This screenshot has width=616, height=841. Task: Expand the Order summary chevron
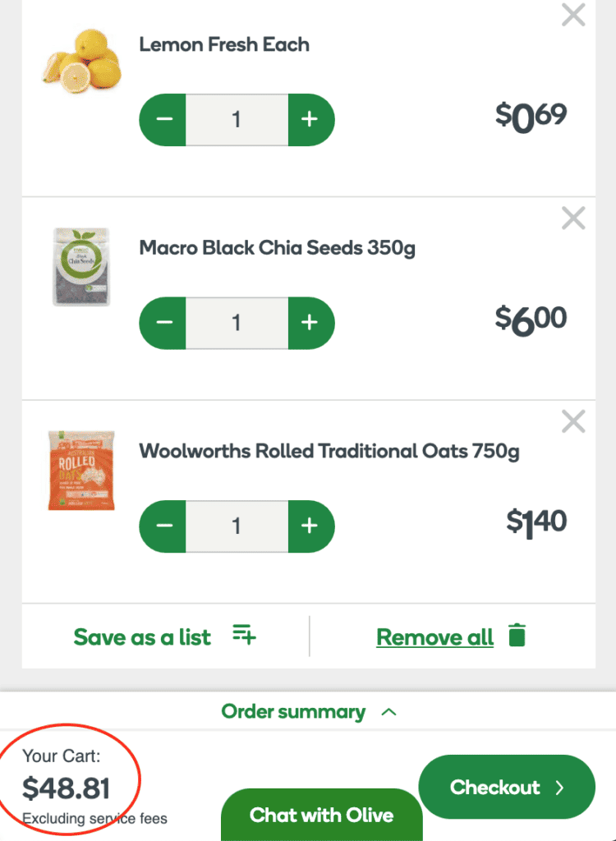coord(389,712)
